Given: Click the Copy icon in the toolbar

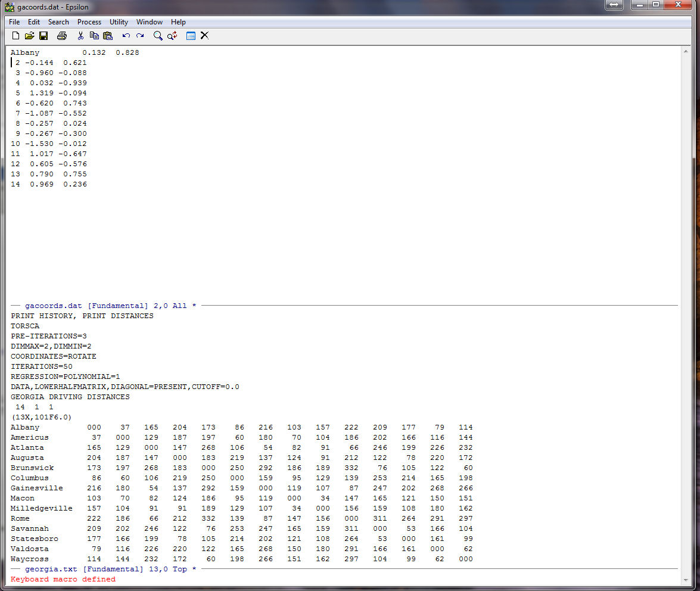Looking at the screenshot, I should 94,36.
